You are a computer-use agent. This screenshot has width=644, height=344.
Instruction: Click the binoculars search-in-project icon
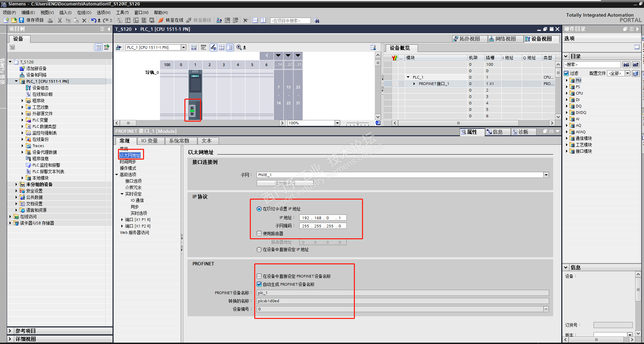(x=317, y=20)
